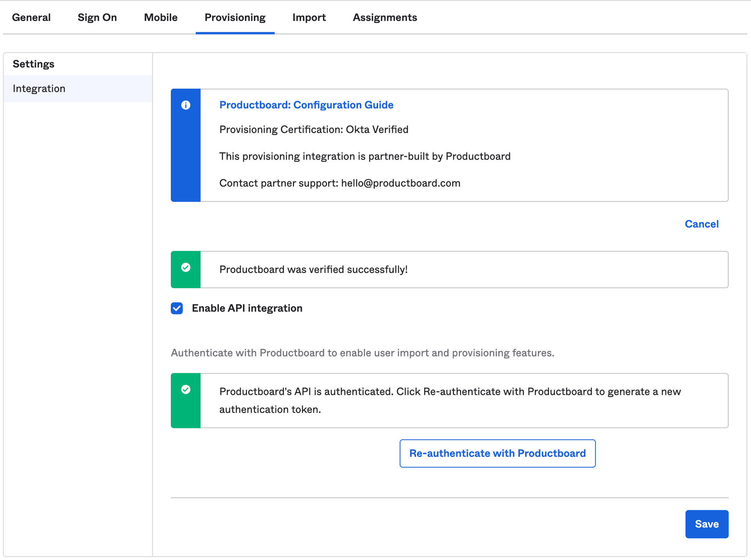Save the provisioning settings
The height and width of the screenshot is (560, 751).
(707, 524)
